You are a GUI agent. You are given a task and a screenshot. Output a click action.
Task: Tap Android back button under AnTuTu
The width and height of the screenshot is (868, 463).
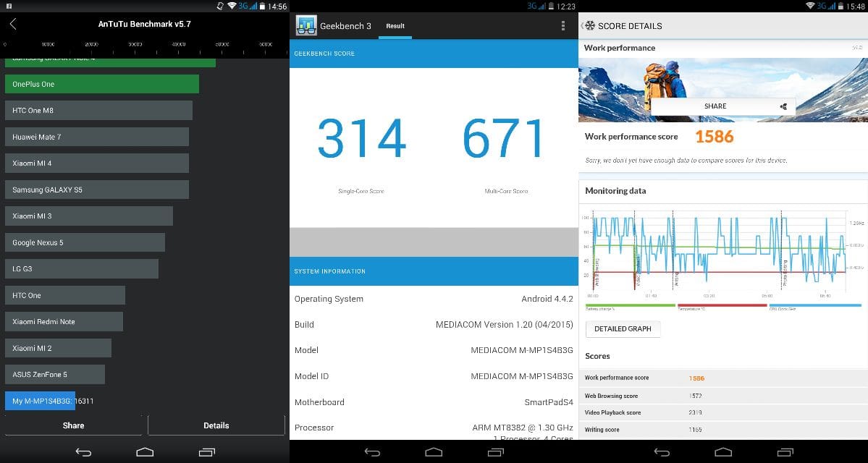pos(83,452)
